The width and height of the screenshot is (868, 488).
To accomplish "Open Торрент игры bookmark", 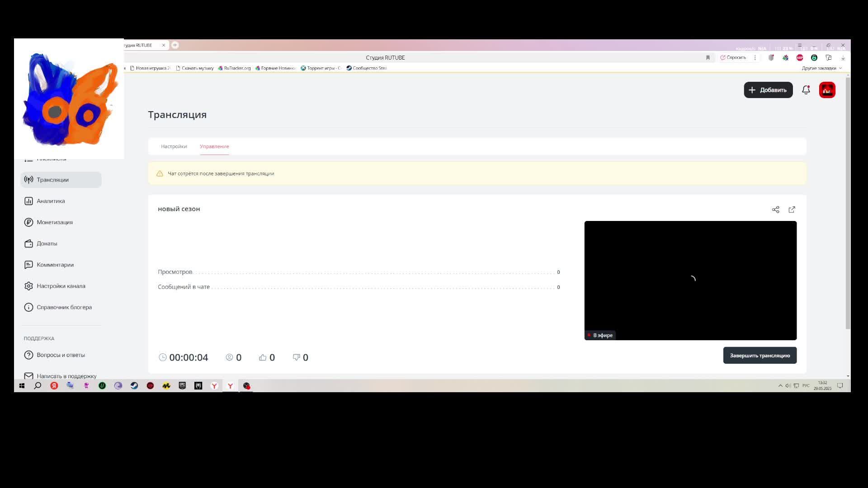I will click(321, 68).
